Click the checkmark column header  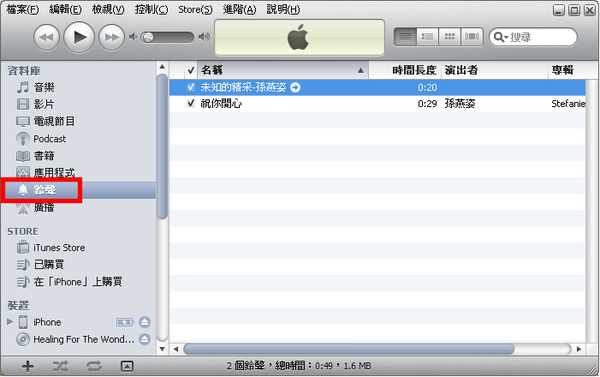point(191,70)
